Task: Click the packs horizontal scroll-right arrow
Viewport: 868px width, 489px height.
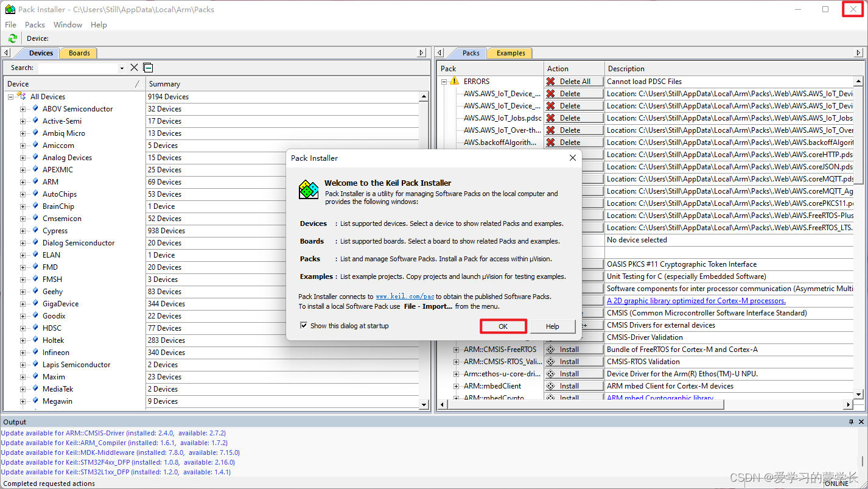Action: (x=849, y=404)
